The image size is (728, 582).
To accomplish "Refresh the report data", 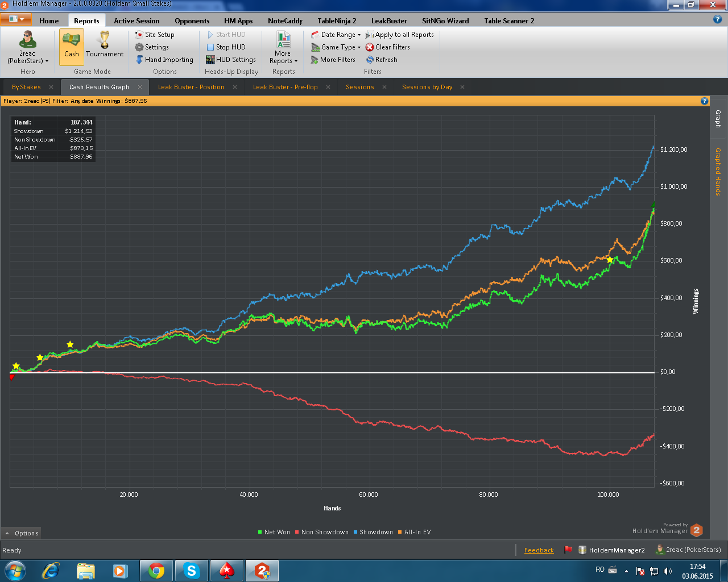I will (x=382, y=60).
